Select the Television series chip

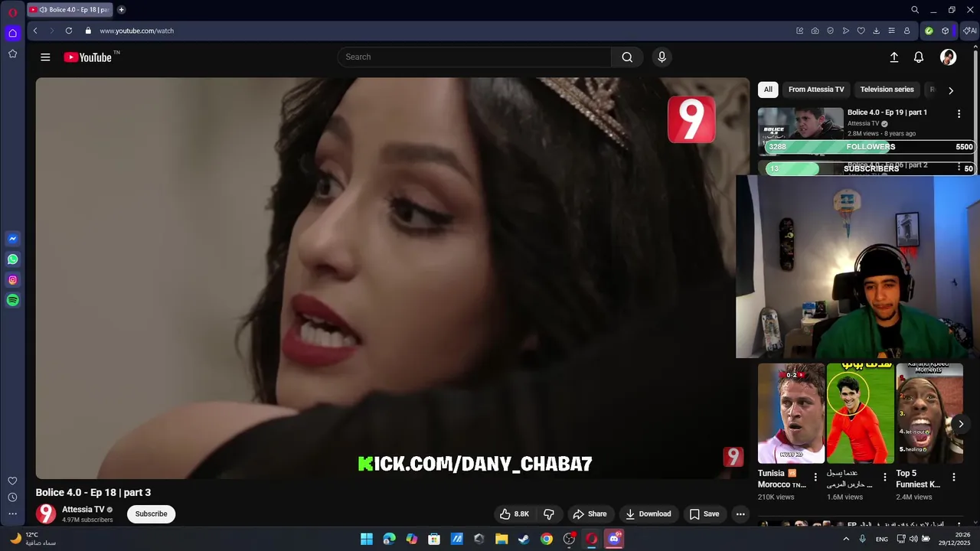point(887,90)
